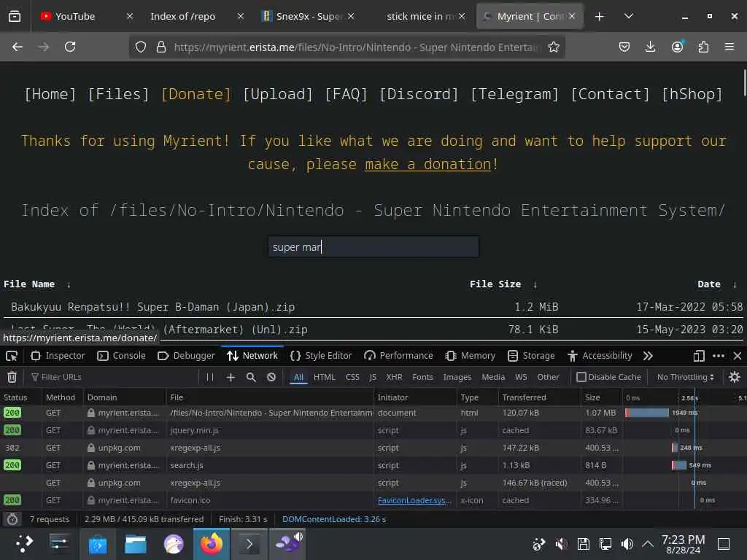
Task: Sort listing by File Name arrow
Action: (x=69, y=285)
